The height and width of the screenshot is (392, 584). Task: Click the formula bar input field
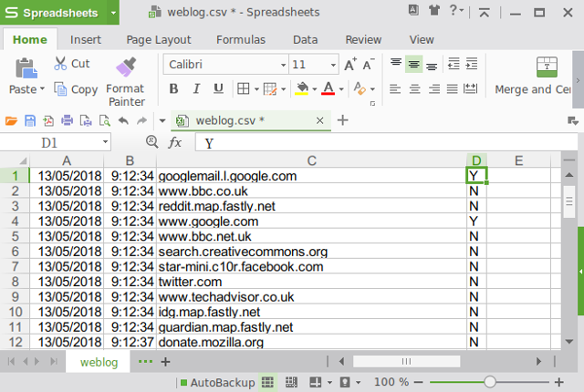click(x=386, y=143)
